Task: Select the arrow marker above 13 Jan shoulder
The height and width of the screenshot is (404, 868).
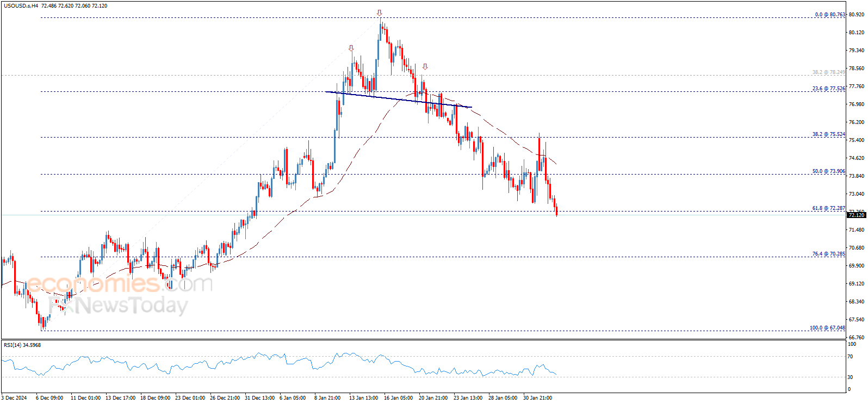Action: coord(351,48)
